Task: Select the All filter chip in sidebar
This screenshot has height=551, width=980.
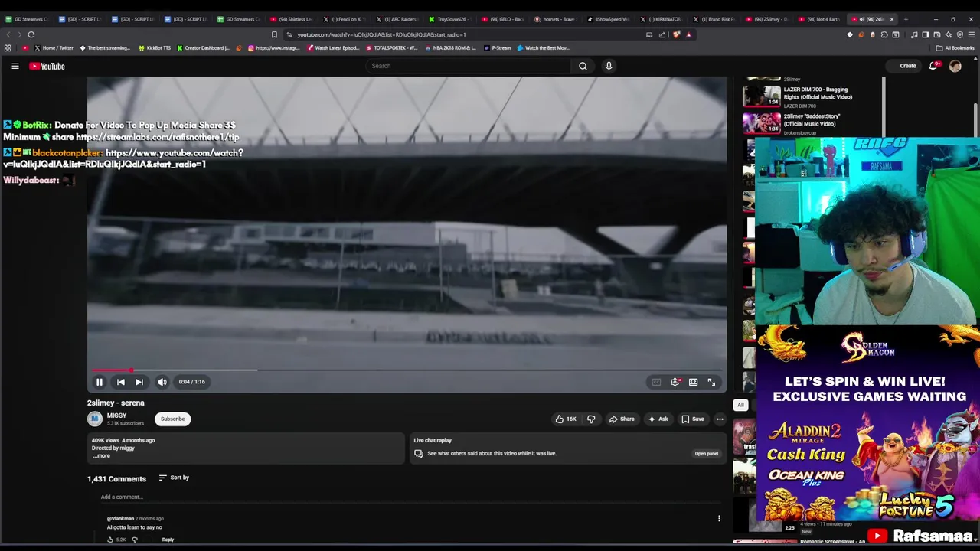Action: coord(740,405)
